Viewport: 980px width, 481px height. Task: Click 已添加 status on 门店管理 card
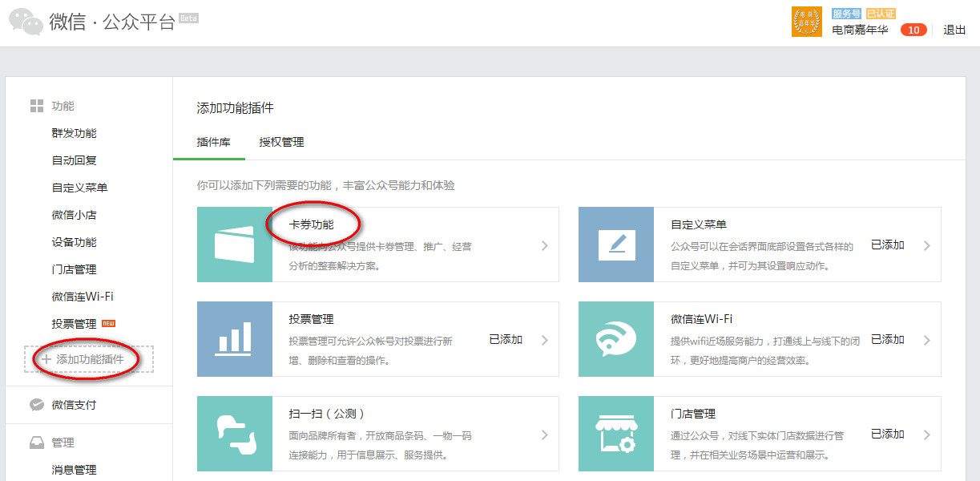pos(888,435)
